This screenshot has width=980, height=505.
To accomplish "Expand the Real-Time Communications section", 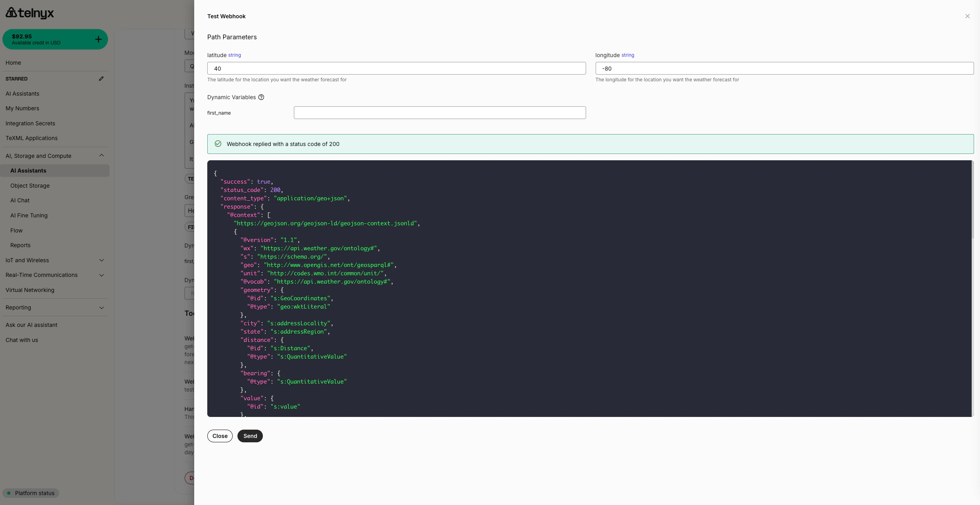I will pyautogui.click(x=102, y=275).
